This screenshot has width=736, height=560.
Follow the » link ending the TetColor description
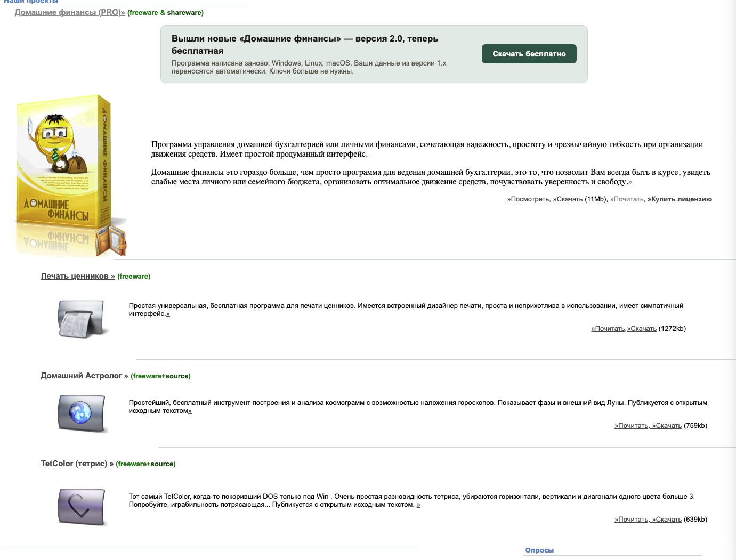[x=418, y=505]
